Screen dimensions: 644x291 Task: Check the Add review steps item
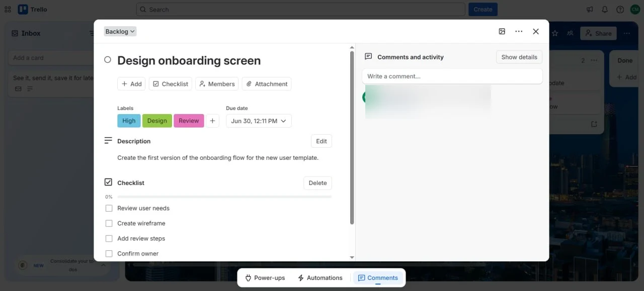[109, 238]
